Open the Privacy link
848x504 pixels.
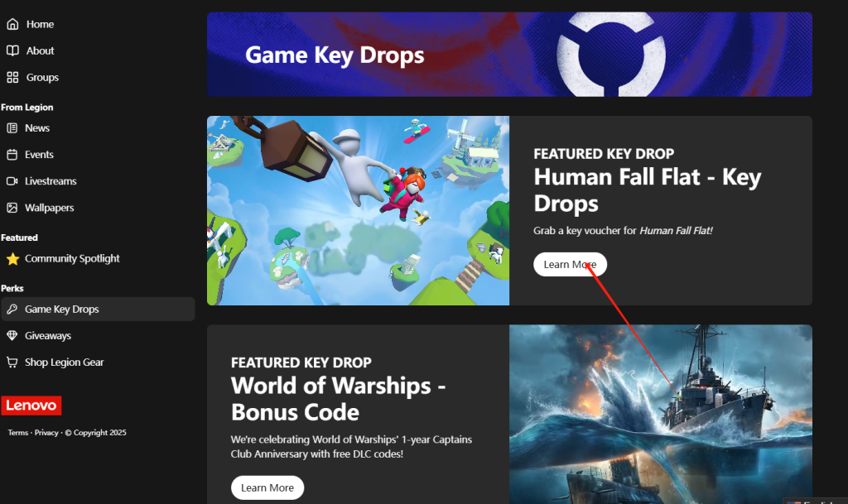pyautogui.click(x=46, y=433)
